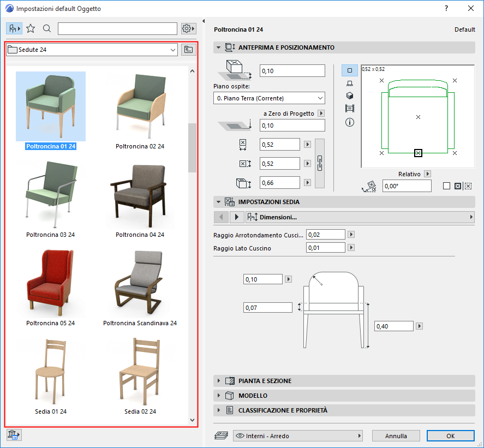
Task: Click the chain link dimensions icon
Action: click(x=320, y=163)
